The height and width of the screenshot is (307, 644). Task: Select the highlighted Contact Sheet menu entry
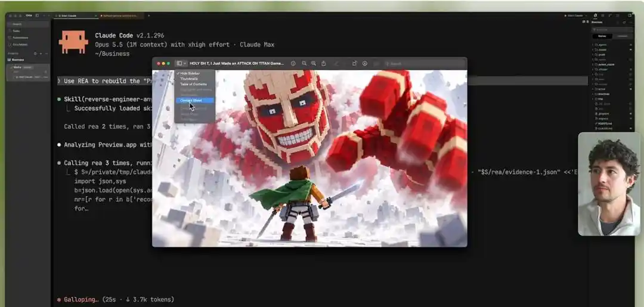coord(195,100)
